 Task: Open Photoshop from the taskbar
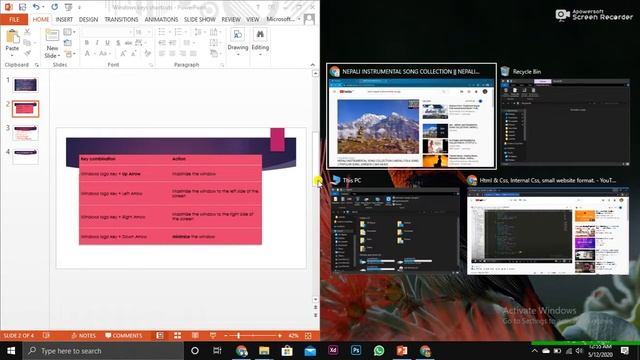coord(356,351)
